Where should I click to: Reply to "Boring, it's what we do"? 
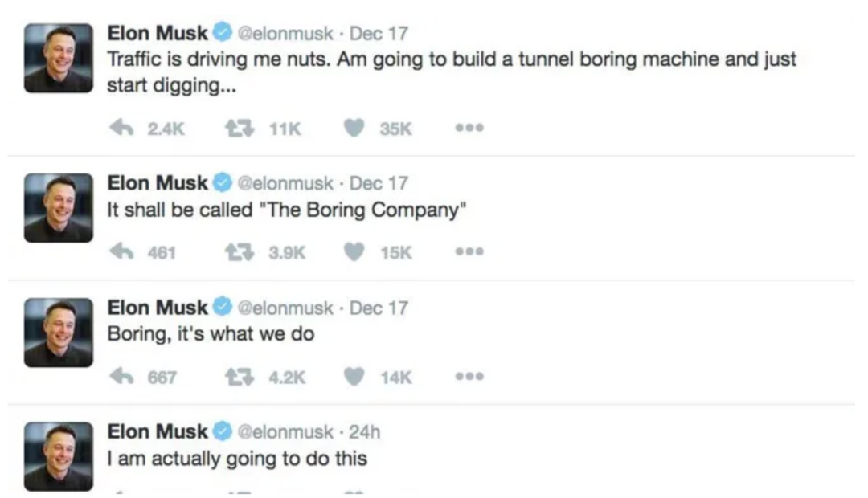pyautogui.click(x=121, y=377)
